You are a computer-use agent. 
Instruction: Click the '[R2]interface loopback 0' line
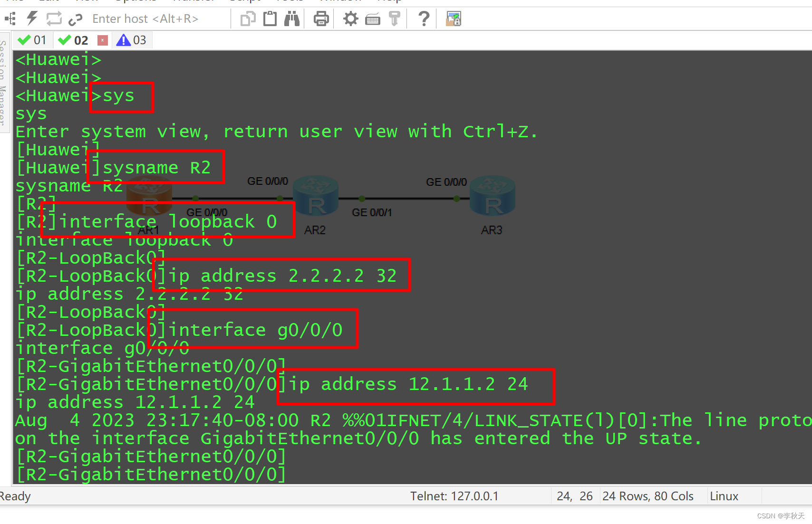146,222
